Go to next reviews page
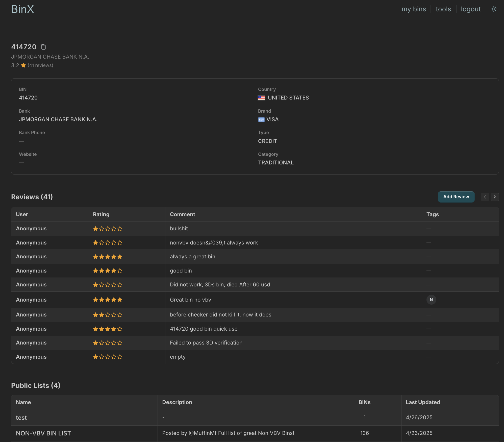This screenshot has width=504, height=442. [x=495, y=197]
